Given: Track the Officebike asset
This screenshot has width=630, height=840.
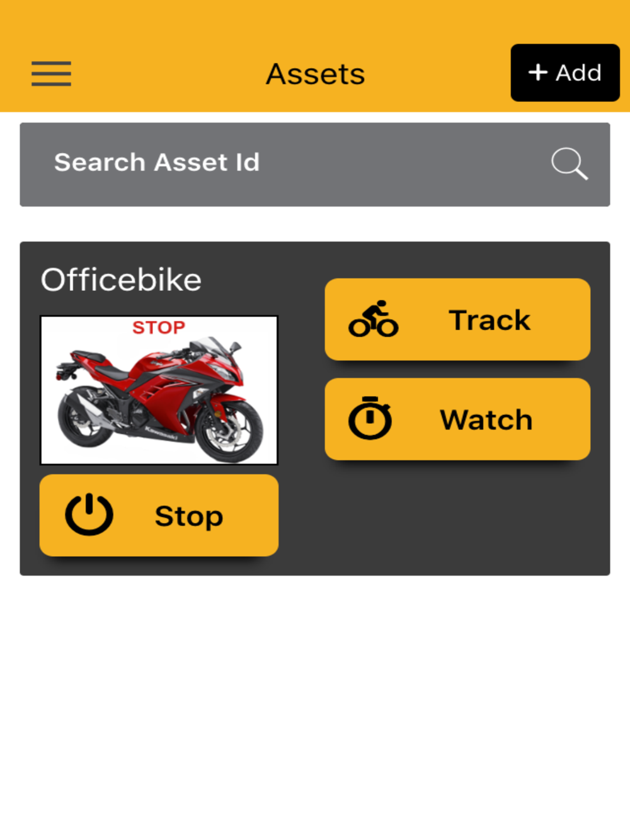Looking at the screenshot, I should (x=457, y=319).
